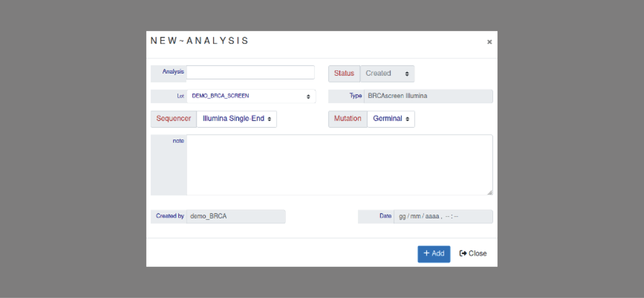Image resolution: width=644 pixels, height=298 pixels.
Task: Open the Mutation dropdown showing Germinal
Action: [x=391, y=119]
